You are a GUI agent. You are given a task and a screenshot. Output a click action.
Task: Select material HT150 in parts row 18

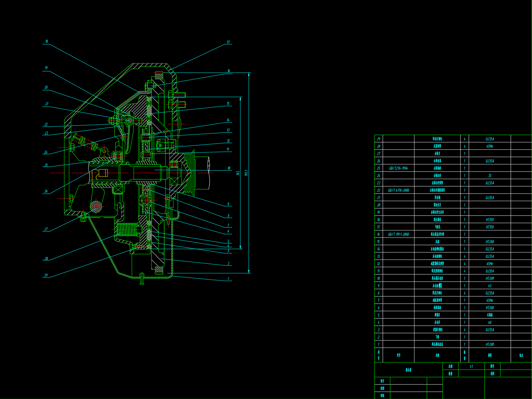490,220
